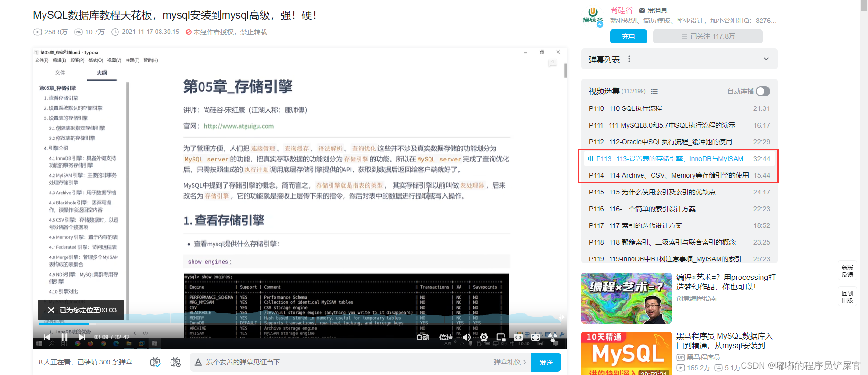Seek on the video progress bar
This screenshot has width=868, height=375.
[300, 324]
